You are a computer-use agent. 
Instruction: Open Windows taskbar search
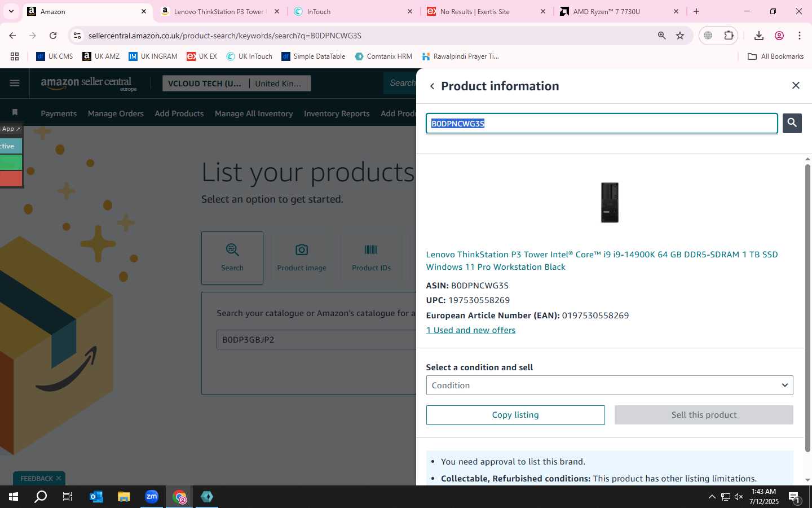tap(41, 497)
